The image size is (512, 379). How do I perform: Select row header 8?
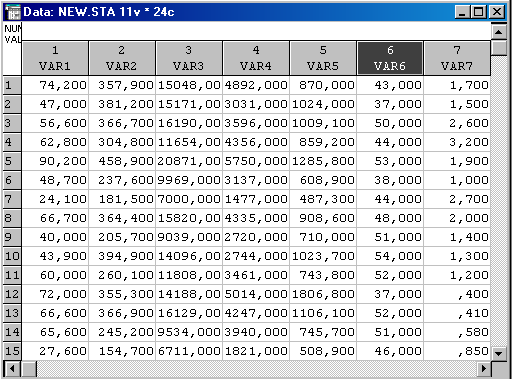12,218
